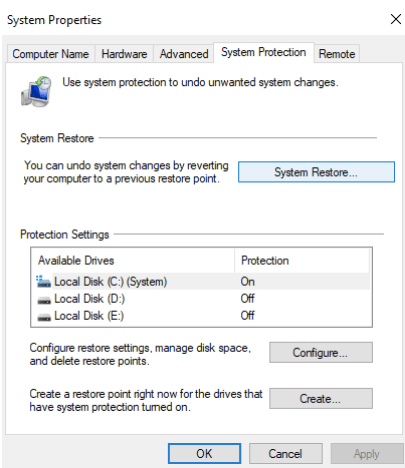The height and width of the screenshot is (468, 405).
Task: Click the Protection column header
Action: click(x=302, y=260)
